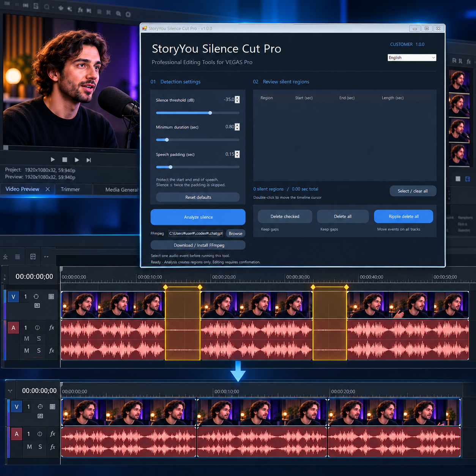The width and height of the screenshot is (476, 476).
Task: Open fx beside M S, lower audio track
Action: pyautogui.click(x=53, y=447)
